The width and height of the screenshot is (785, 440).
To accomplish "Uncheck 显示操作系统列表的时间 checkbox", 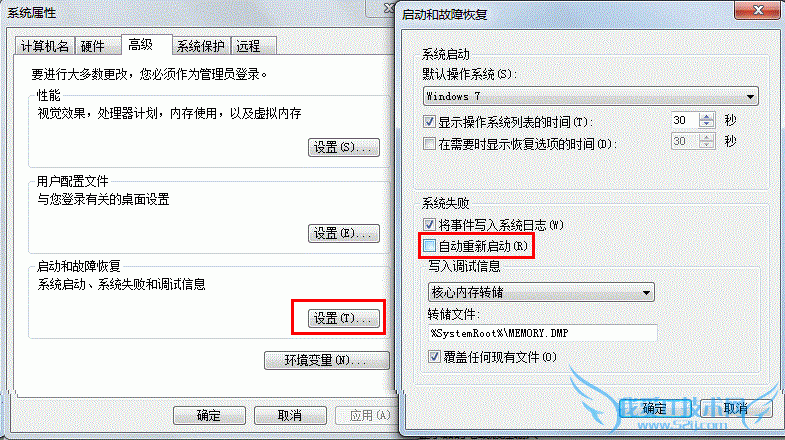I will point(429,122).
